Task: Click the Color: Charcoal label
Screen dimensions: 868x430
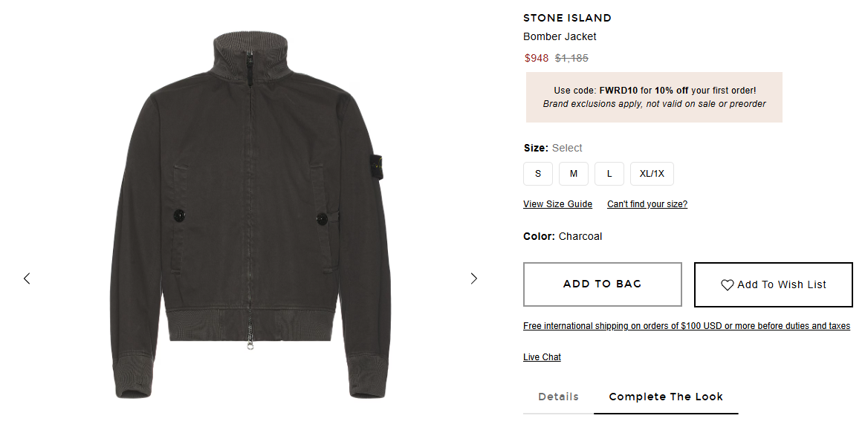Action: click(x=563, y=236)
